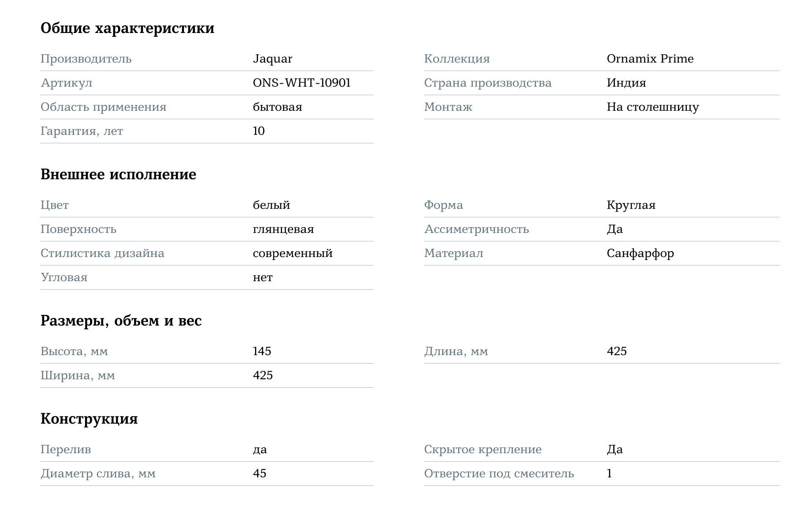812x523 pixels.
Task: Click the Внешнее исполнение section heading
Action: (x=118, y=175)
